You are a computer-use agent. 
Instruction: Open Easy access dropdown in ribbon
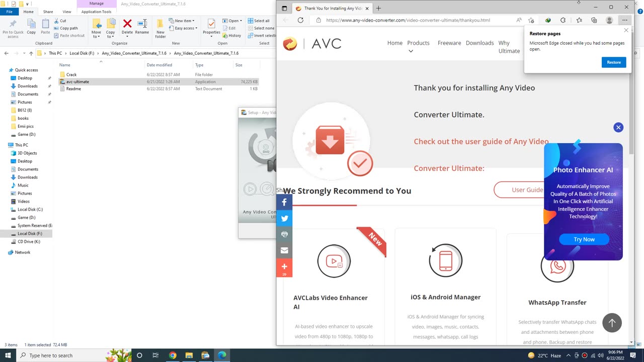click(x=183, y=28)
